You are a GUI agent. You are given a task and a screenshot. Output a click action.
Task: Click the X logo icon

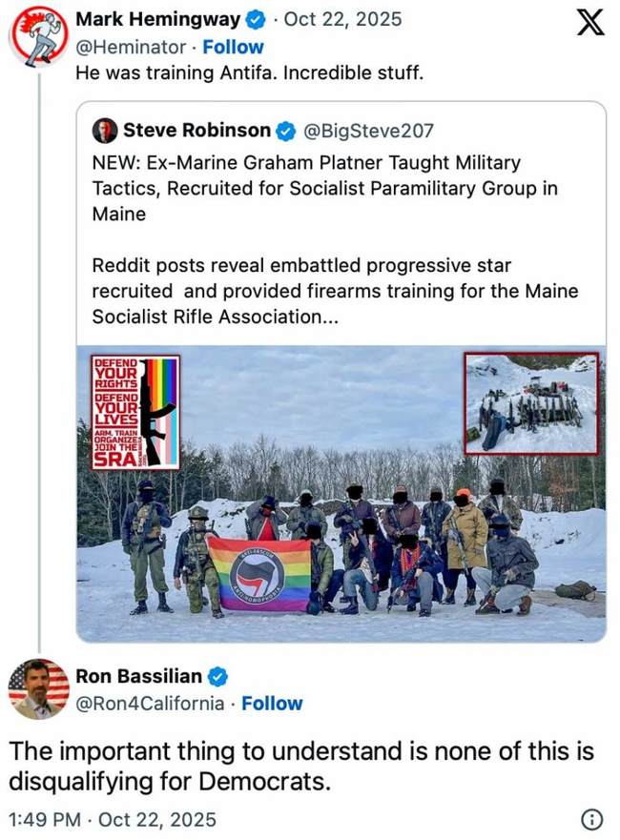click(591, 21)
